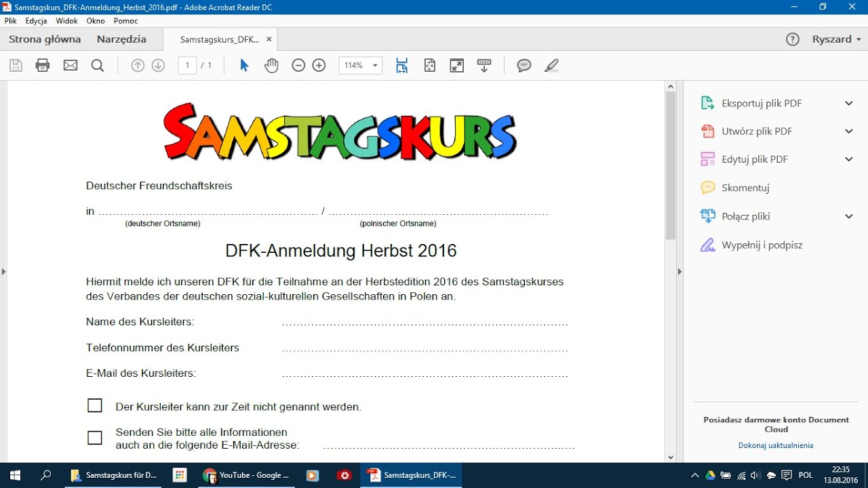Send file by email envelope icon
Image resolution: width=868 pixels, height=488 pixels.
click(x=71, y=66)
